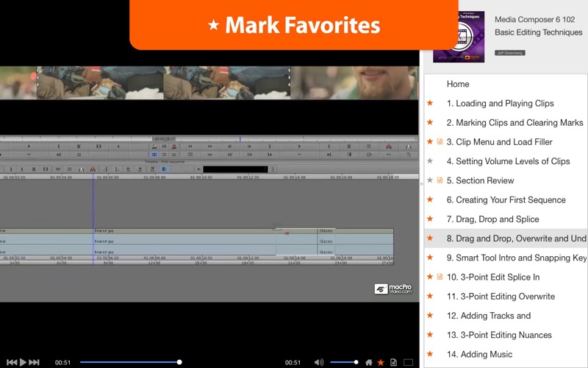Open note icon beside 3-Point Edit Splice In
Image resolution: width=588 pixels, height=368 pixels.
pyautogui.click(x=440, y=277)
